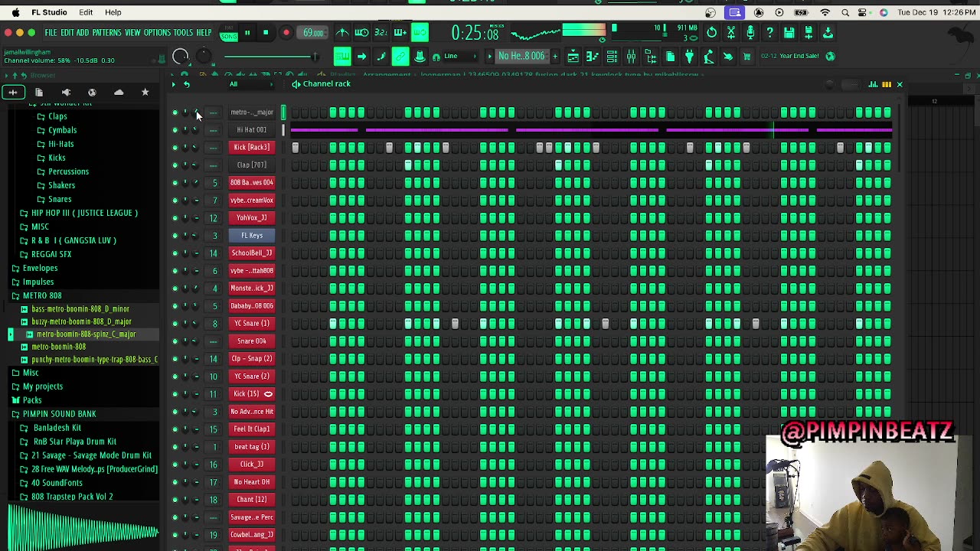The image size is (980, 551).
Task: Render audio export icon
Action: pos(808,32)
